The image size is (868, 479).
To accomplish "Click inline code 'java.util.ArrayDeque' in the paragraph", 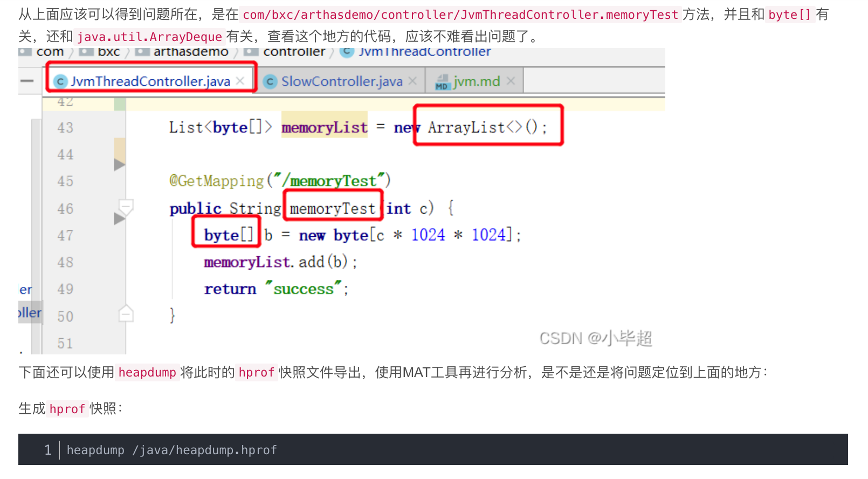I will 149,37.
